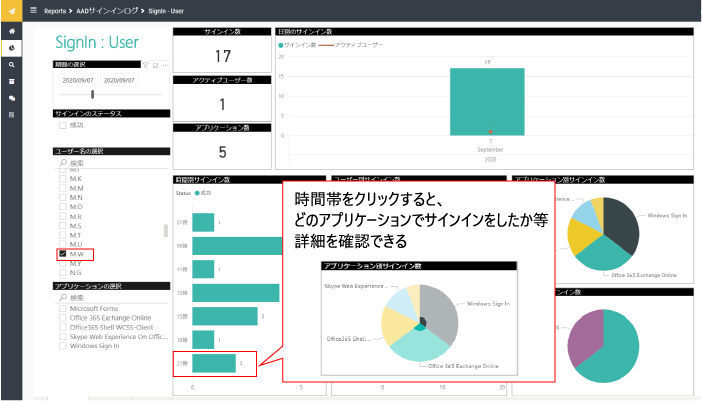
Task: Click the AADサインインログ breadcrumb link
Action: click(x=105, y=10)
